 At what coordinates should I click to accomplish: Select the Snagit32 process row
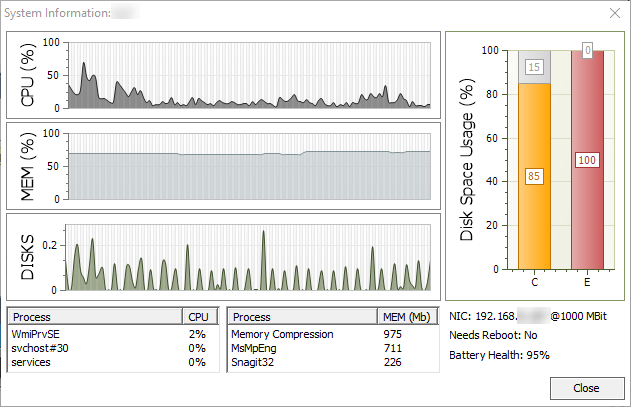pos(333,362)
